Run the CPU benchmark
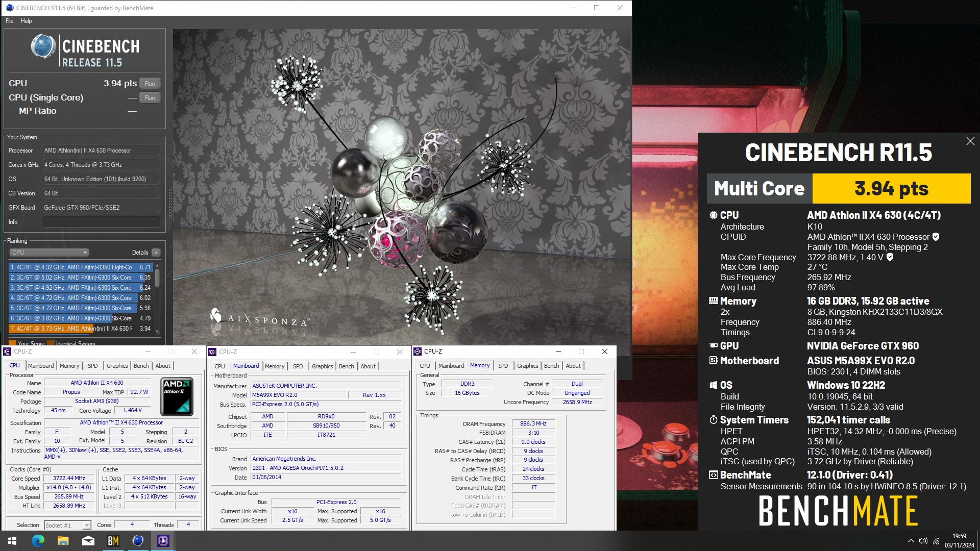The height and width of the screenshot is (551, 980). 150,84
